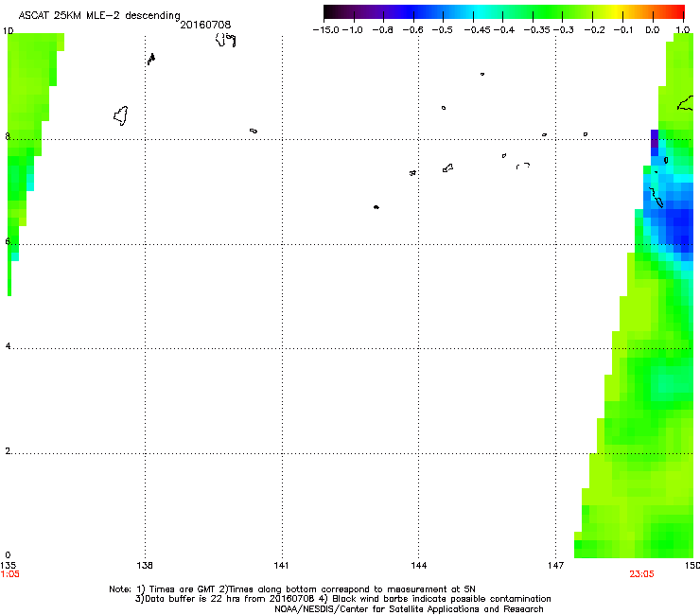This screenshot has height=615, width=700.
Task: Click the longitude label 147
Action: [x=555, y=566]
